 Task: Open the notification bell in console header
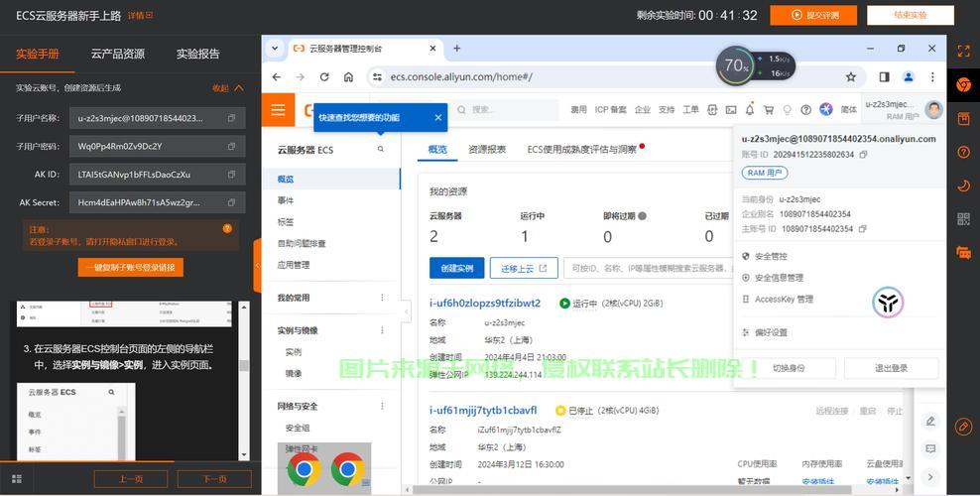click(750, 110)
